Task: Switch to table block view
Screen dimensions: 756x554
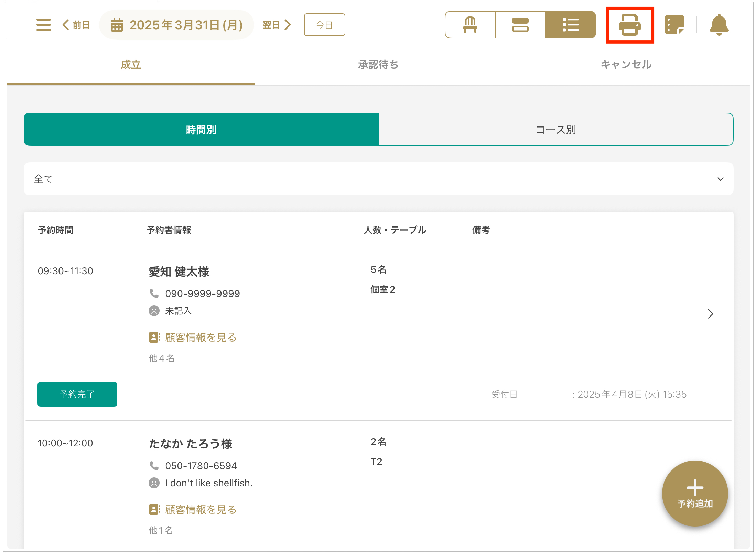Action: point(520,25)
